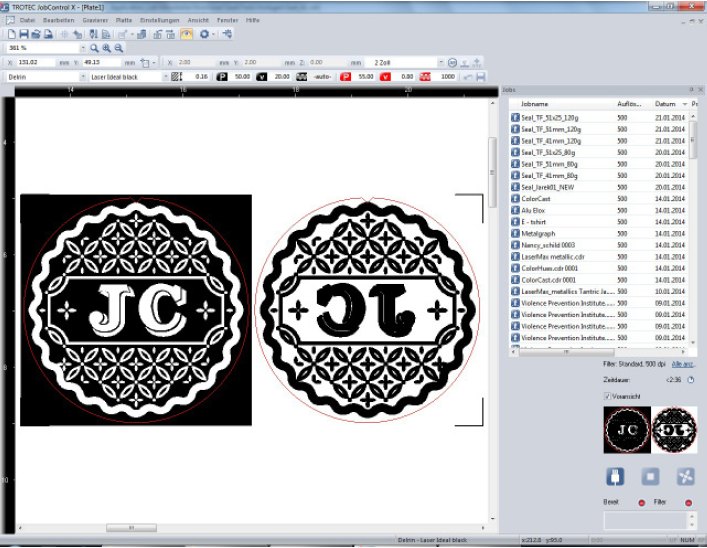Click the save icon in toolbar
Screen dimensions: 707x548
click(x=23, y=34)
